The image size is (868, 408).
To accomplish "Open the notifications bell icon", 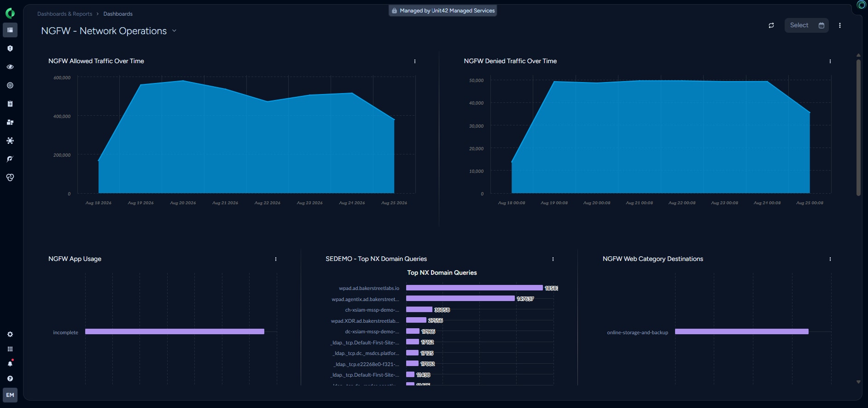I will click(x=10, y=364).
